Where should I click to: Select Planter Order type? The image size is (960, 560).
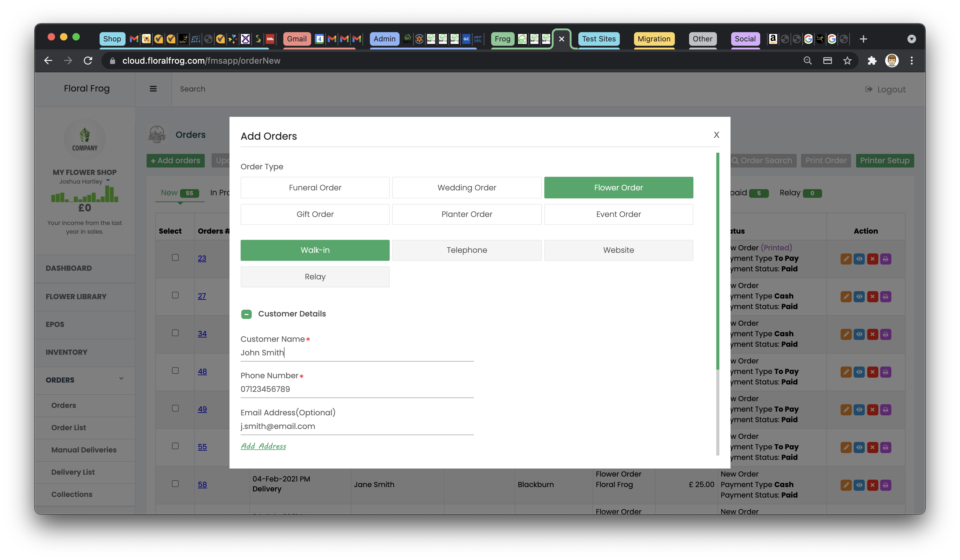pyautogui.click(x=466, y=213)
